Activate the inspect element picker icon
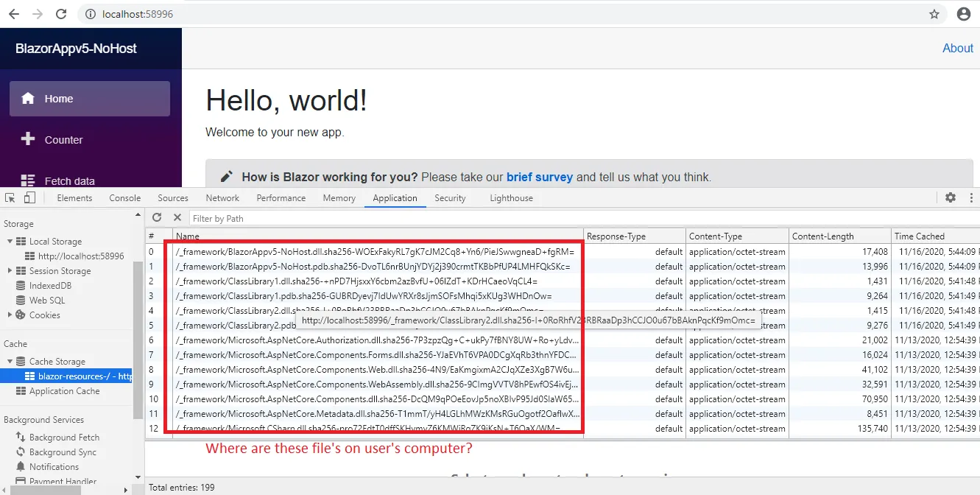 11,198
